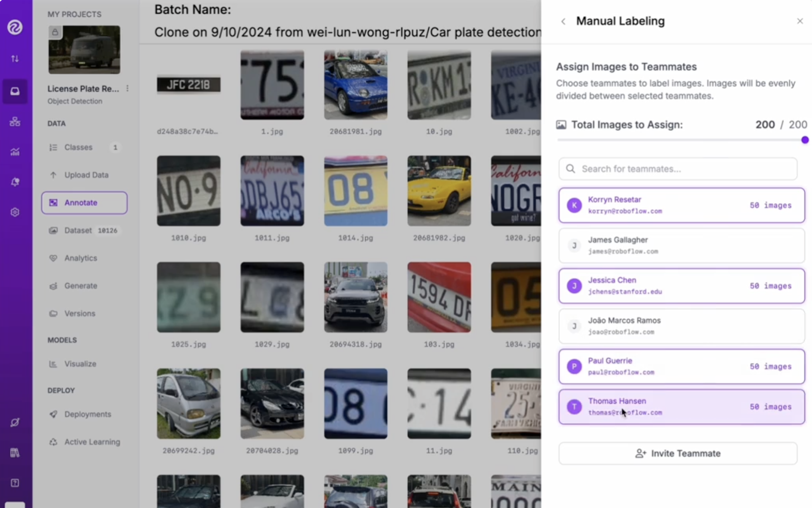
Task: Open the notifications bell icon in left rail
Action: click(x=15, y=182)
